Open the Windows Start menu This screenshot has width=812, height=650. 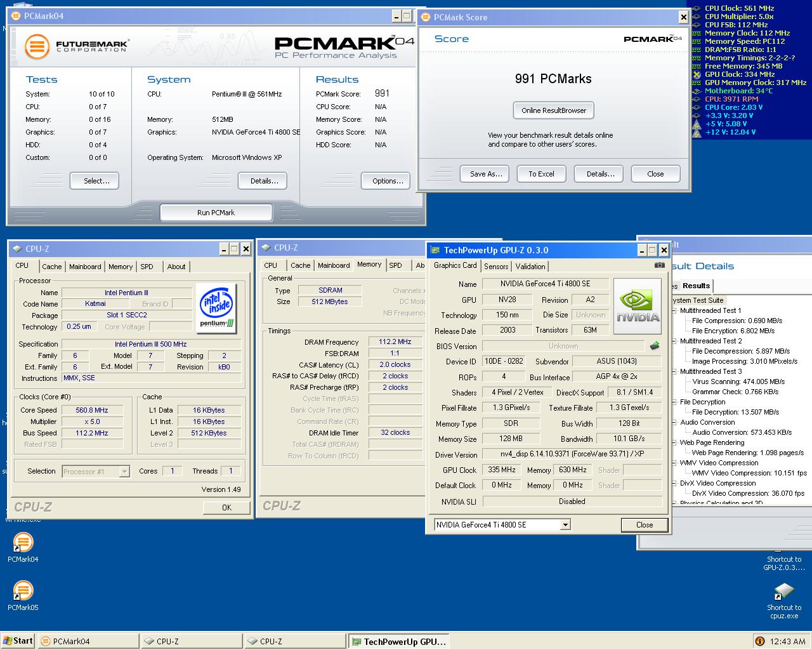(18, 640)
